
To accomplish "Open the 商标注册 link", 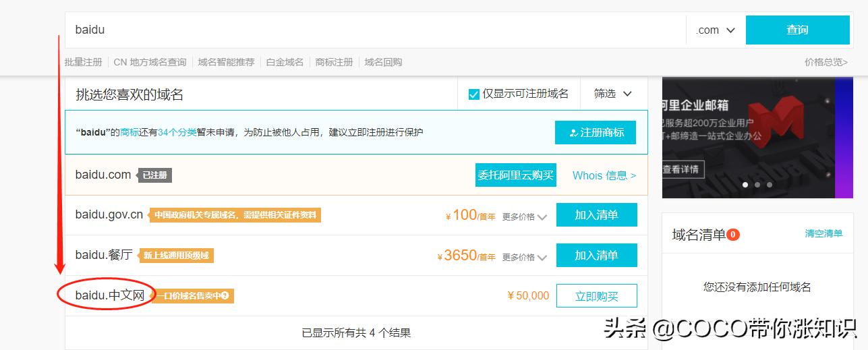I will coord(334,62).
